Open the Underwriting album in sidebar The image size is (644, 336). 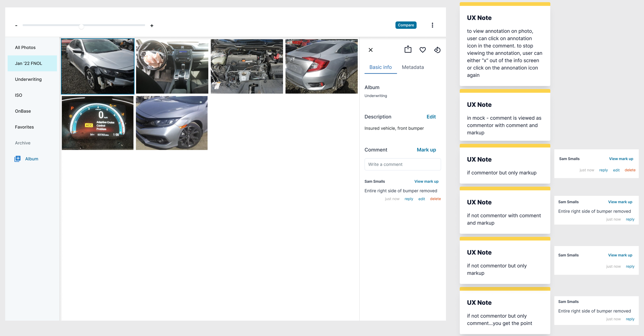pos(28,79)
